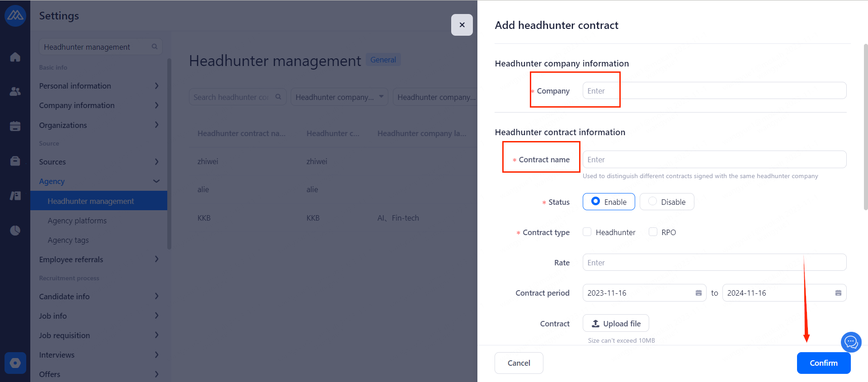Click the search icon in settings search box

[155, 47]
